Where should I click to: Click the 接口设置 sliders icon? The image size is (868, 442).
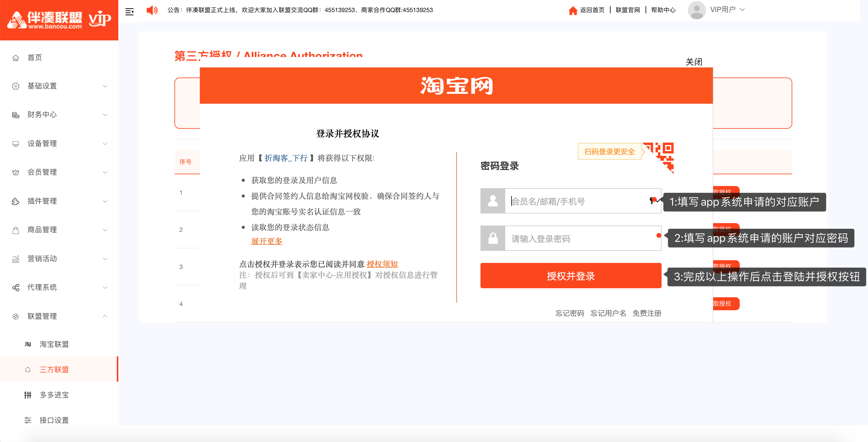tap(28, 420)
